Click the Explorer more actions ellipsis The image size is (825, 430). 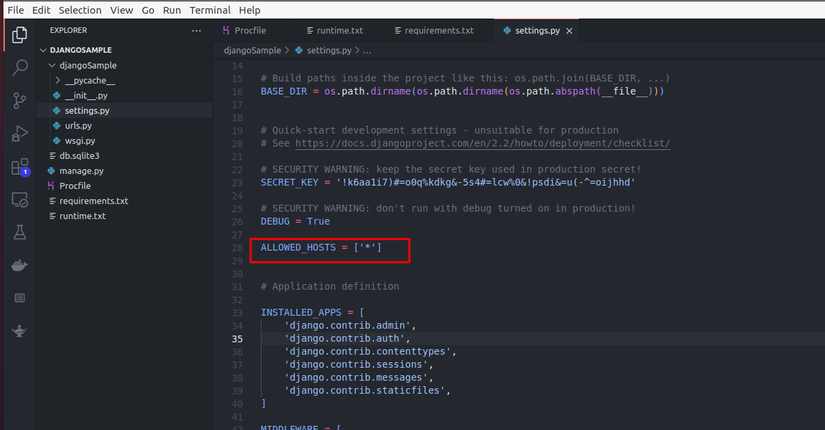[x=196, y=31]
